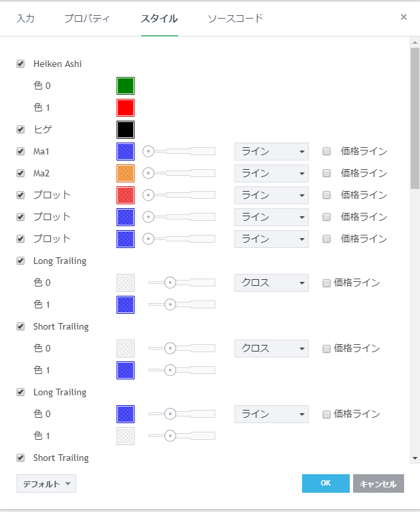The image size is (420, 512).
Task: Open the Ma1 ライン style dropdown
Action: click(271, 151)
